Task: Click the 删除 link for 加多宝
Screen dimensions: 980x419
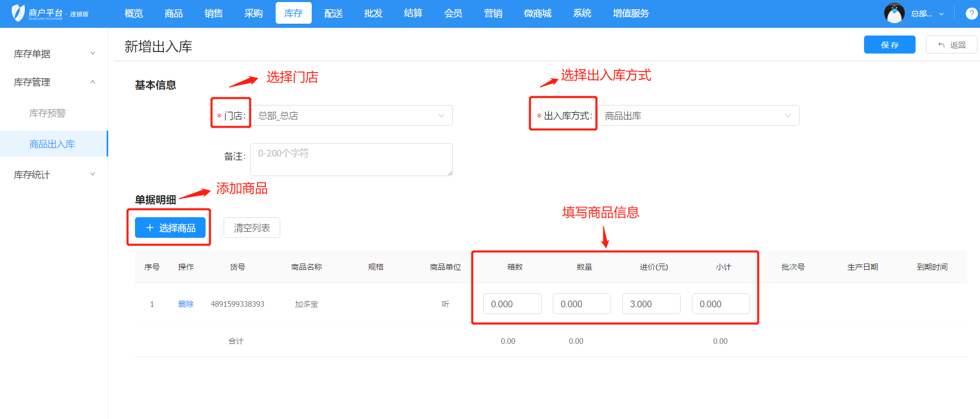Action: click(x=185, y=304)
